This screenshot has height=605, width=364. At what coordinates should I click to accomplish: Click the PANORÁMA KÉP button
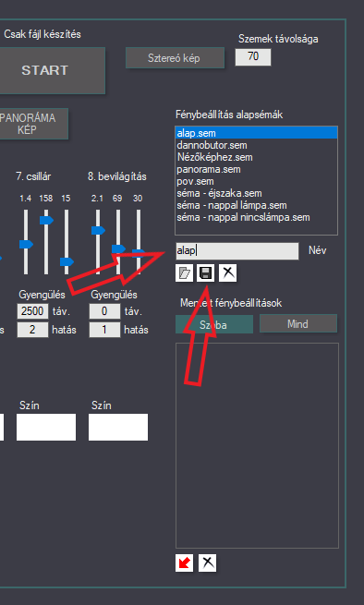33,124
